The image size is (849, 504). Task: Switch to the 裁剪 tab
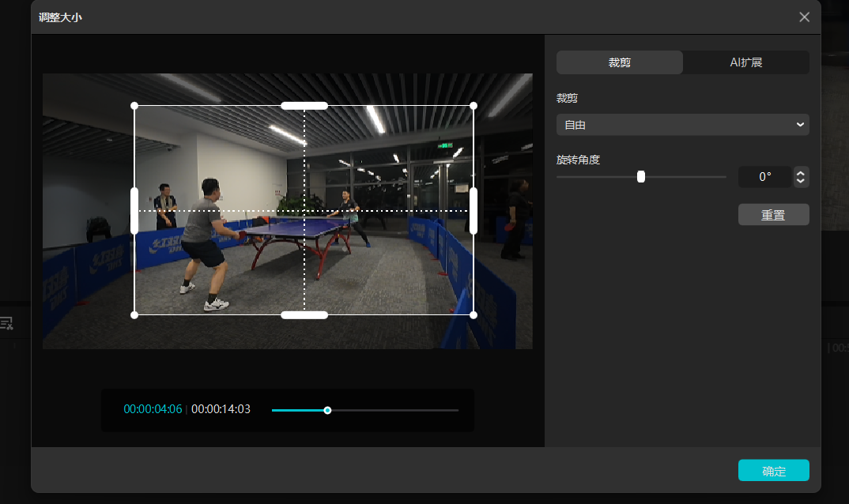619,62
